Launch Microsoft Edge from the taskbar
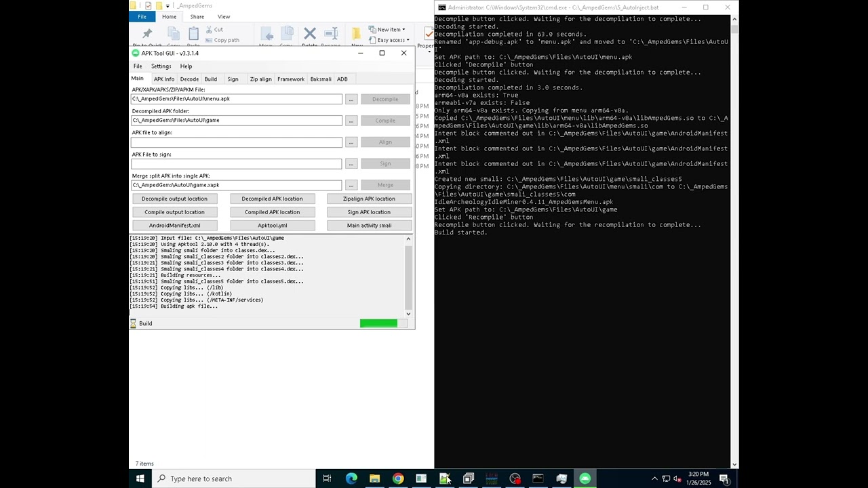 coord(351,479)
